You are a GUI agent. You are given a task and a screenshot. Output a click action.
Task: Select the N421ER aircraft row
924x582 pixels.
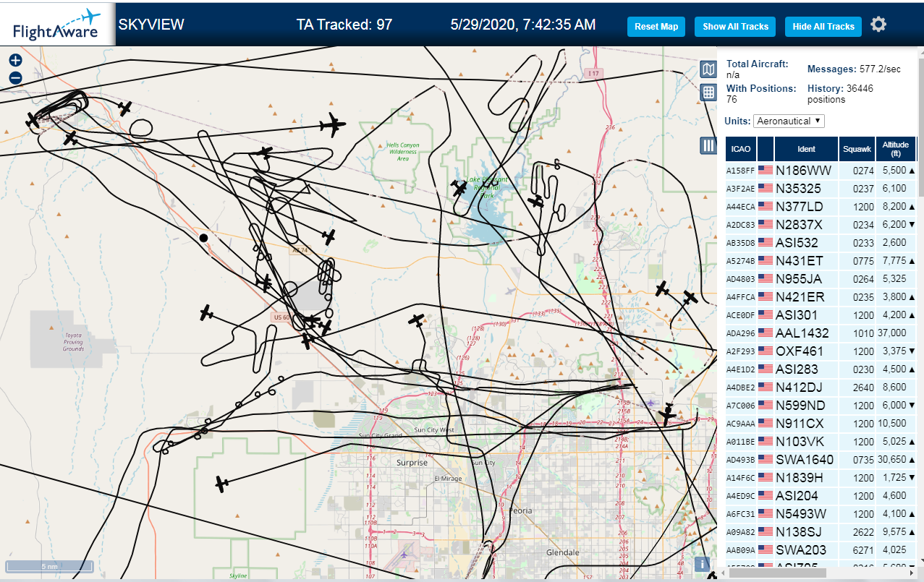pos(821,297)
